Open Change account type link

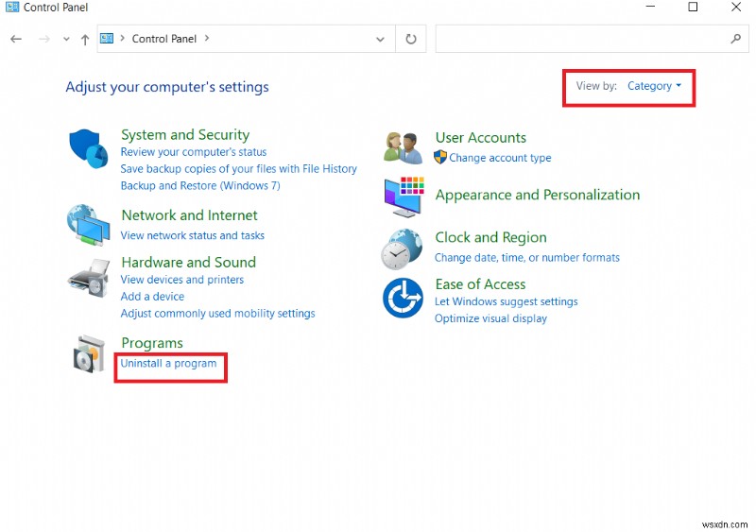coord(500,158)
